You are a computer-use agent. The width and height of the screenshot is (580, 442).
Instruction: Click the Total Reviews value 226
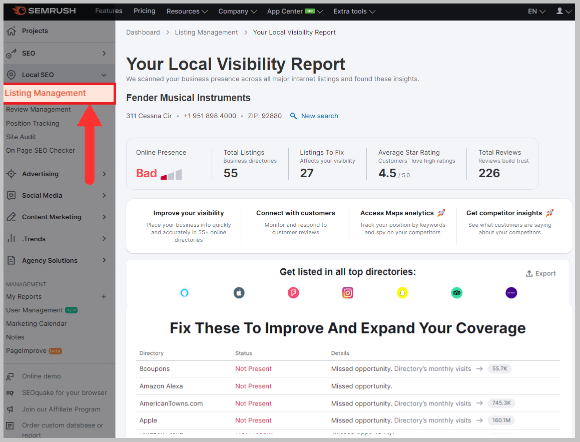489,173
